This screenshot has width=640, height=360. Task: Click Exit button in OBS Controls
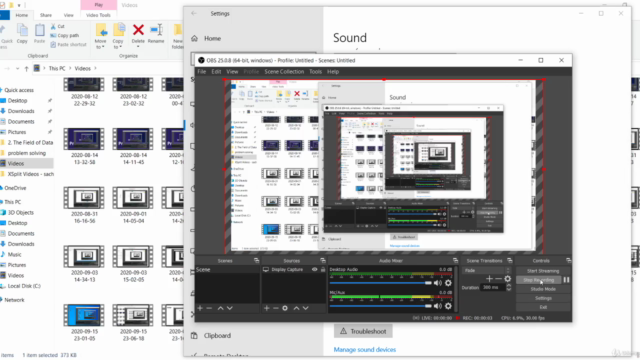(x=543, y=307)
